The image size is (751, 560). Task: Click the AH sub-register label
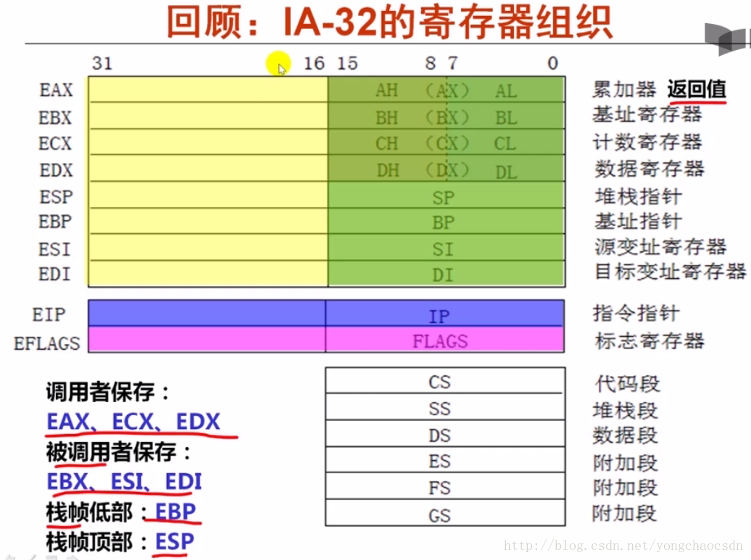(x=386, y=91)
